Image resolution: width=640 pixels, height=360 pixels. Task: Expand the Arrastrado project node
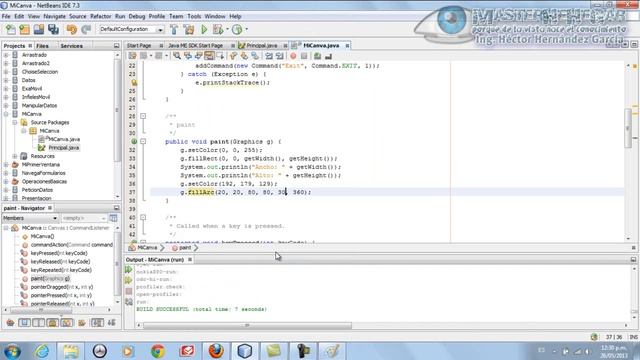pyautogui.click(x=6, y=55)
